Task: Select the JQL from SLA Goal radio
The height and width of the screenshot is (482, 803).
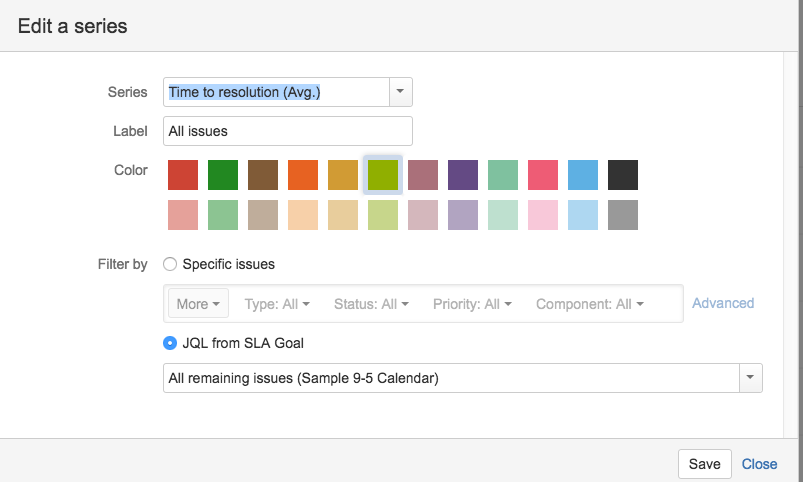Action: [x=170, y=343]
